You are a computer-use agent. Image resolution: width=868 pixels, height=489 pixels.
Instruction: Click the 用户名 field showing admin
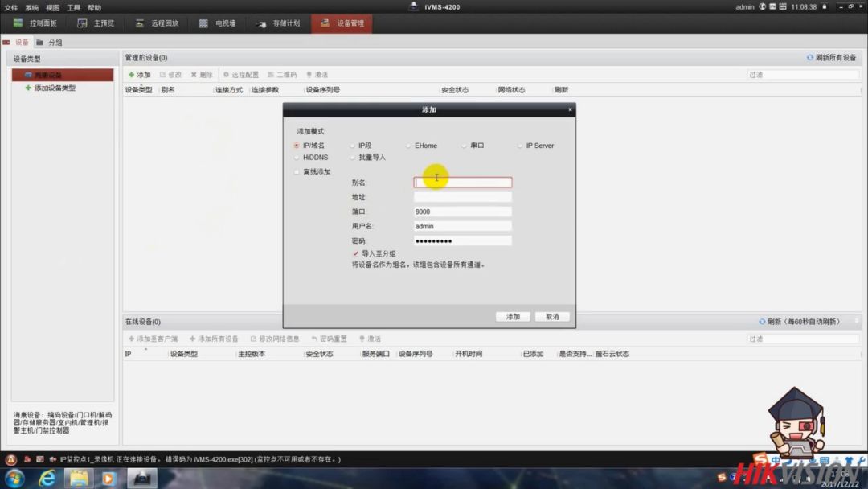point(463,226)
